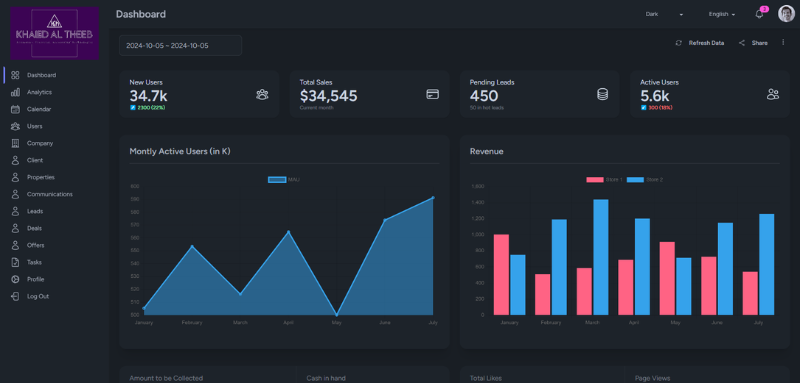The height and width of the screenshot is (383, 800).
Task: Click the Calendar icon in sidebar
Action: (x=15, y=109)
